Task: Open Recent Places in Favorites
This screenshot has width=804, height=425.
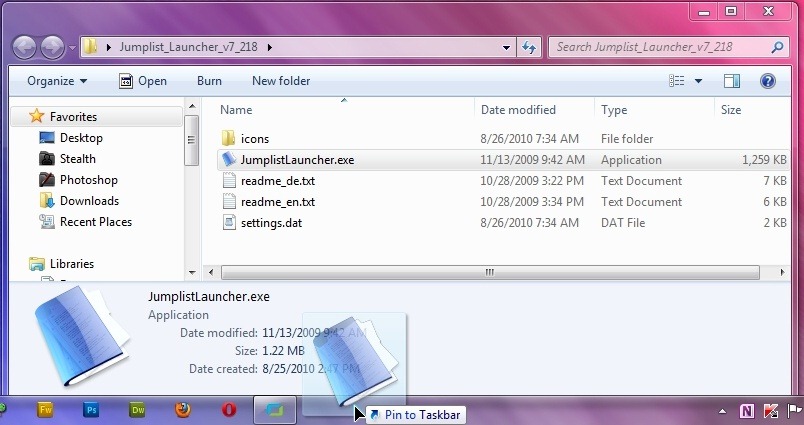Action: [96, 222]
